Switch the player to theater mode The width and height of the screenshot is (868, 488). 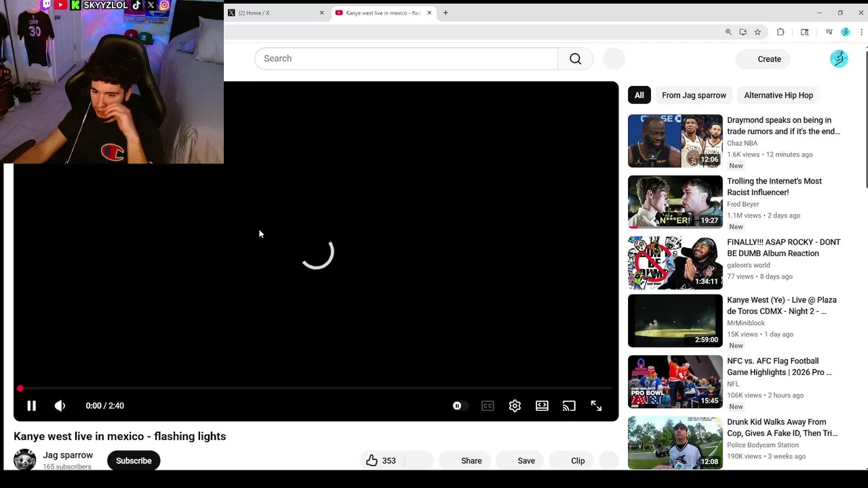click(x=542, y=405)
